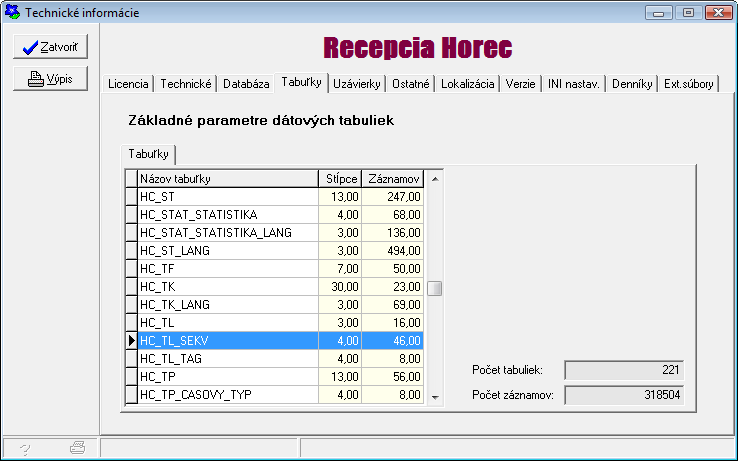Viewport: 738px width, 461px height.
Task: Switch to the Databáza tab
Action: tap(246, 84)
